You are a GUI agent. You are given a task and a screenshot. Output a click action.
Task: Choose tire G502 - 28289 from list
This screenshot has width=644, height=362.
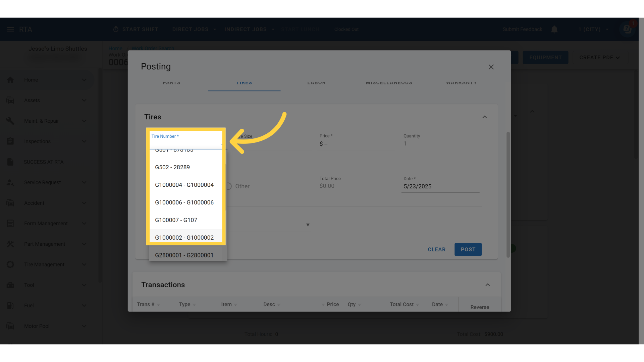pos(172,167)
